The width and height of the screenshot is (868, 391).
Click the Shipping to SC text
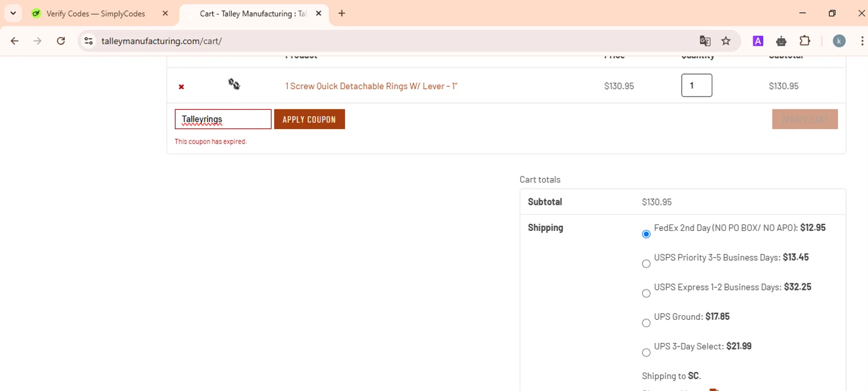pos(671,376)
